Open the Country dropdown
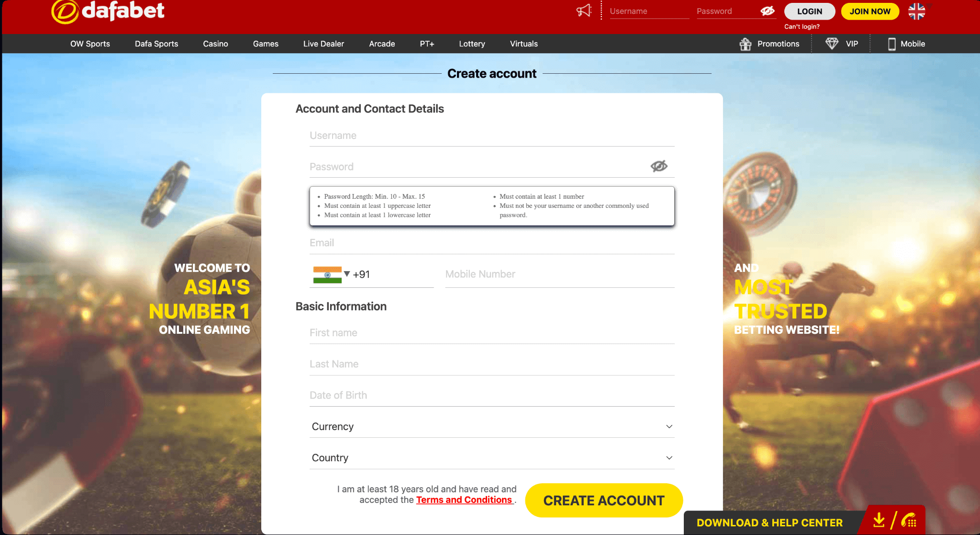980x535 pixels. coord(492,457)
